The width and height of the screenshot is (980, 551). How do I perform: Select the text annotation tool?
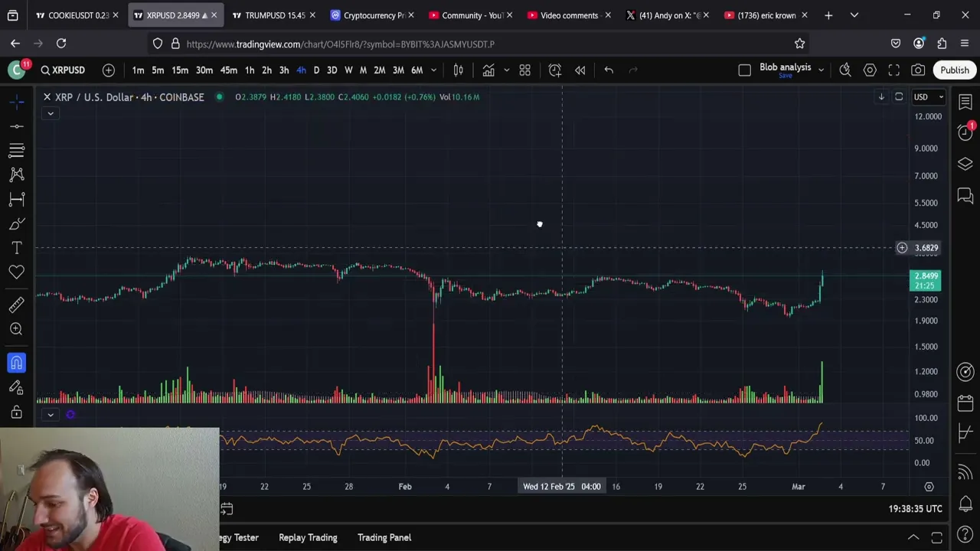pyautogui.click(x=16, y=248)
